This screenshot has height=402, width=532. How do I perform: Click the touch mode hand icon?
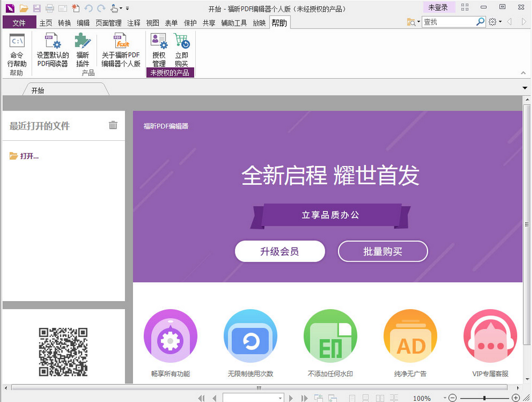[x=114, y=8]
